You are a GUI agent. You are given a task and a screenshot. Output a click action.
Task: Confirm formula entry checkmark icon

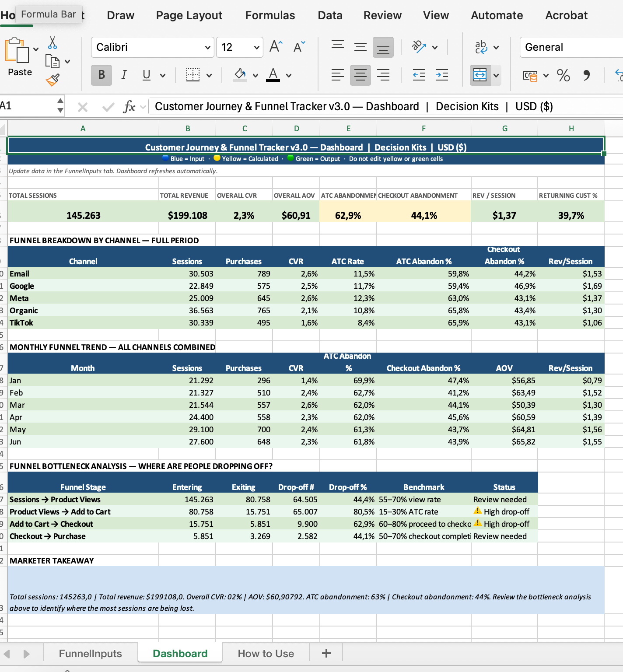(108, 107)
